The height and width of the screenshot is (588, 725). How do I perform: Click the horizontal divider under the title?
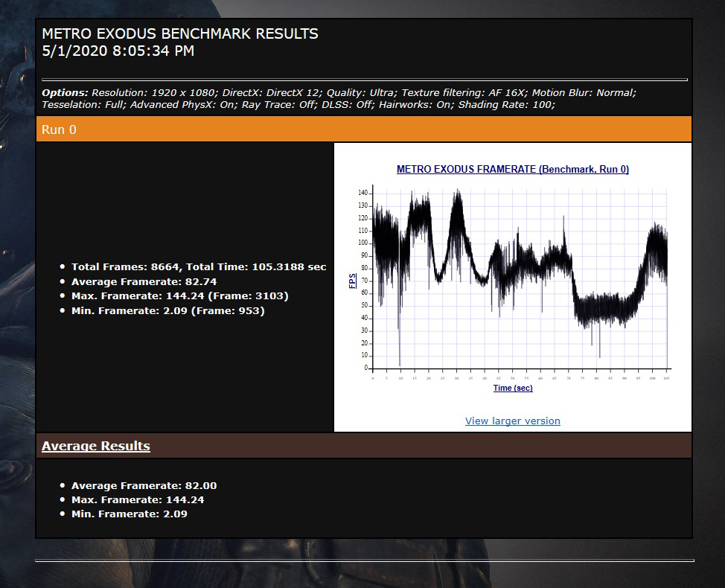pyautogui.click(x=364, y=80)
